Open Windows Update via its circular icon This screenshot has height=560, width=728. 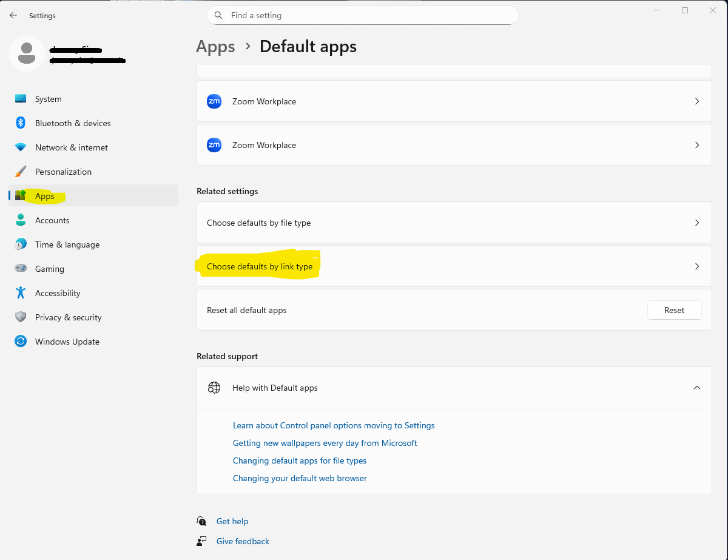20,341
